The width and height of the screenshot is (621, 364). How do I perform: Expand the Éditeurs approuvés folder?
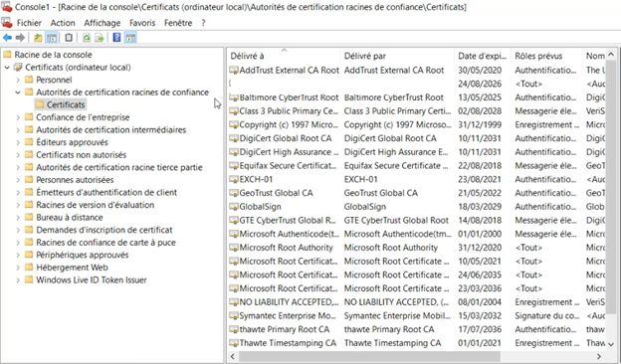pyautogui.click(x=18, y=142)
